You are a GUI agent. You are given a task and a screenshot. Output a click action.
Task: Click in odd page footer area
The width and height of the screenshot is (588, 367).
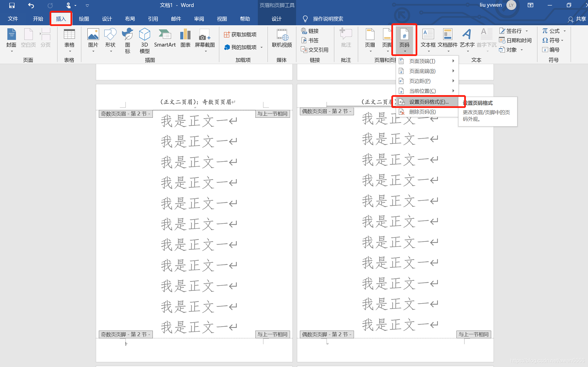194,344
